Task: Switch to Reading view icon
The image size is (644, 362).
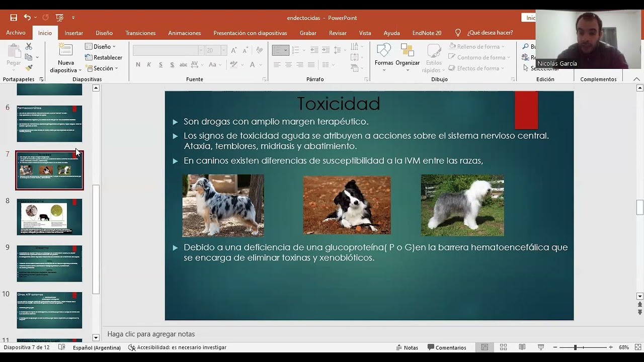Action: (x=522, y=347)
